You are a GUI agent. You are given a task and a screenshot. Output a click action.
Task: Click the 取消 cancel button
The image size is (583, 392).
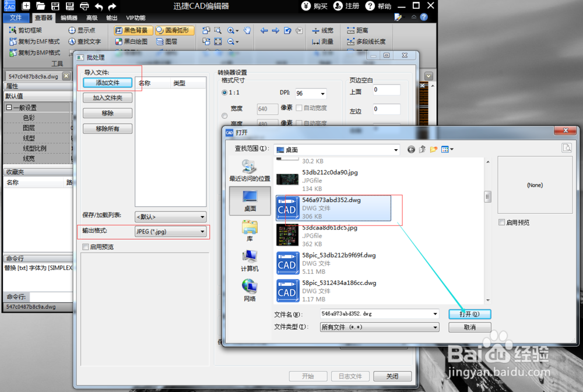pos(469,327)
